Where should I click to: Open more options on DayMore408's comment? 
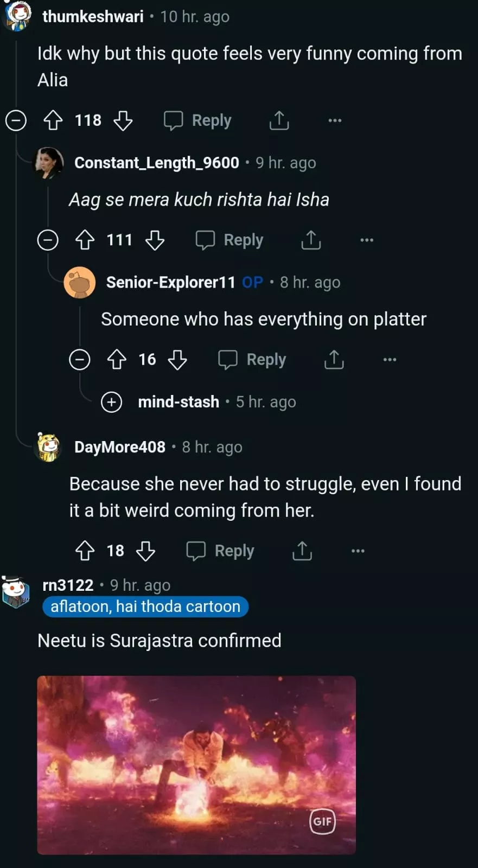coord(358,551)
